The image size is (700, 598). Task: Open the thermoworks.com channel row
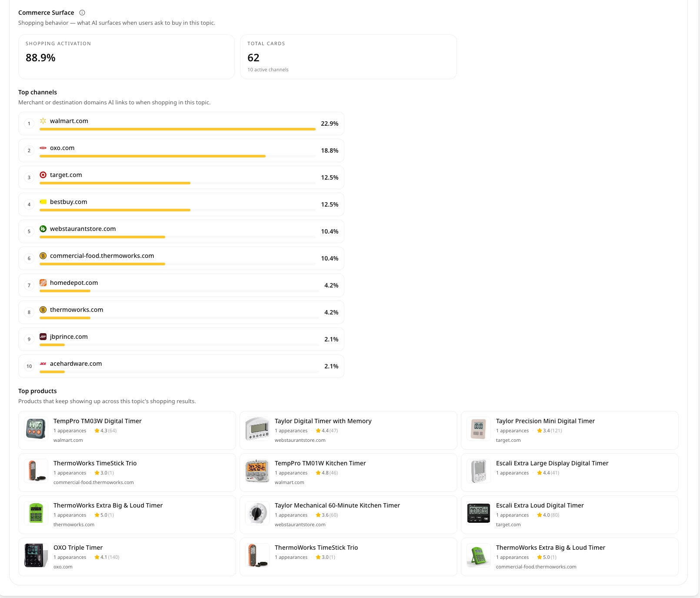point(181,312)
